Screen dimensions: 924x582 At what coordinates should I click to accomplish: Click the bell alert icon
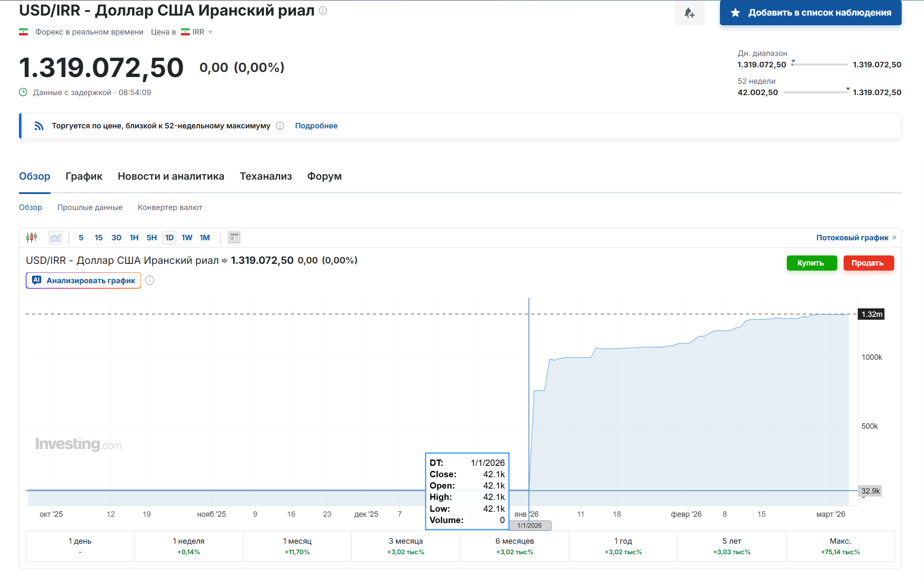point(689,13)
